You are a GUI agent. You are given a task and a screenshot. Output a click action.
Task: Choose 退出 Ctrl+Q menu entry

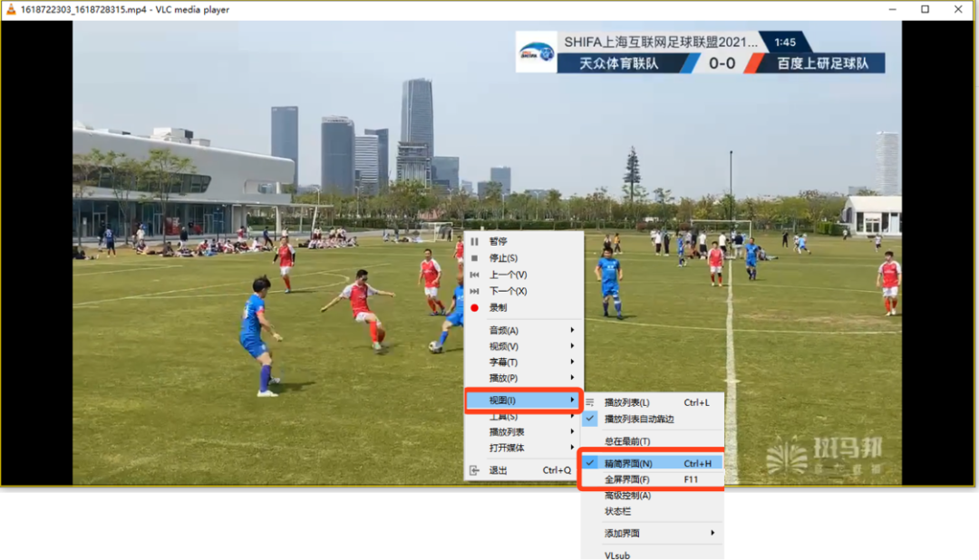(525, 470)
